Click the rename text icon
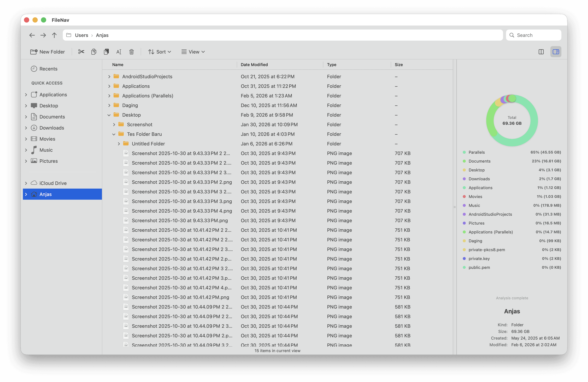Viewport: 588px width, 382px height. point(119,52)
